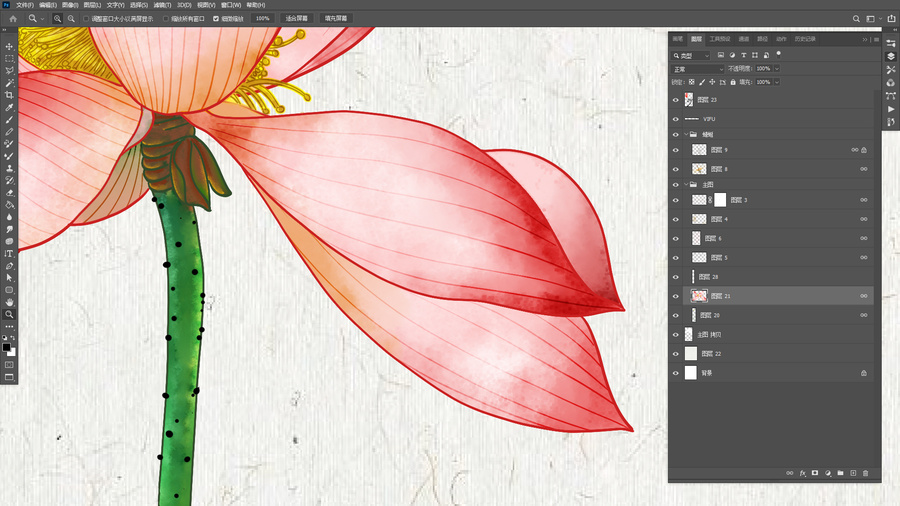Hide layer 23 with its eye icon
This screenshot has width=900, height=506.
pos(676,100)
